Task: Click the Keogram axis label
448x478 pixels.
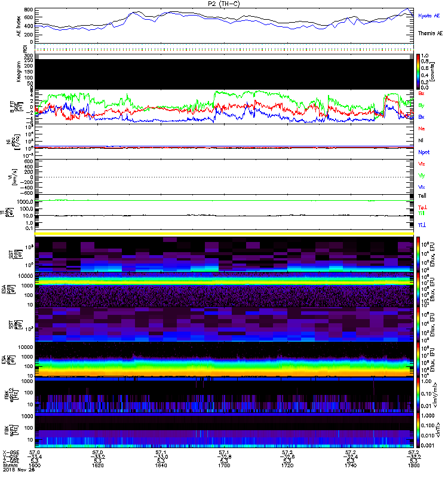Action: point(19,72)
